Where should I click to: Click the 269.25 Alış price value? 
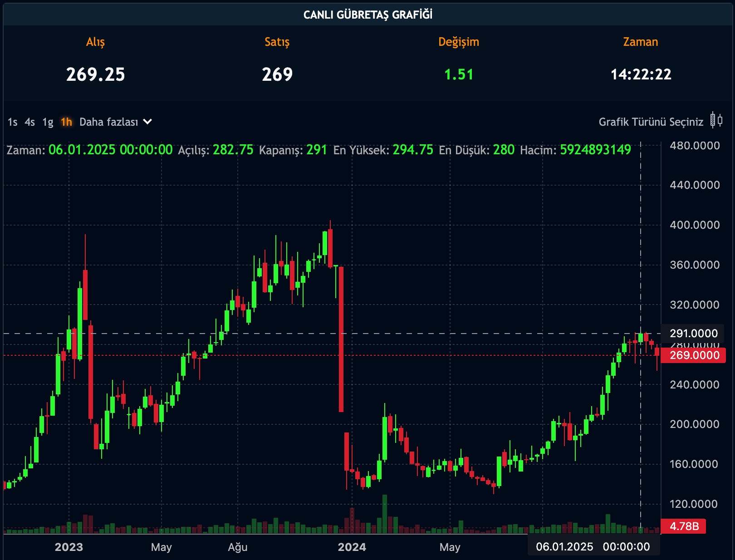(96, 74)
